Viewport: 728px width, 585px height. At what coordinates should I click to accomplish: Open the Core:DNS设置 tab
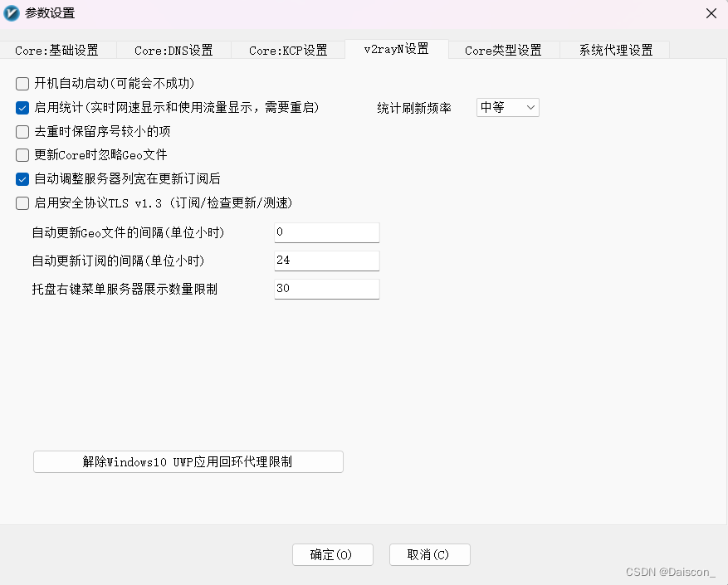pos(173,50)
